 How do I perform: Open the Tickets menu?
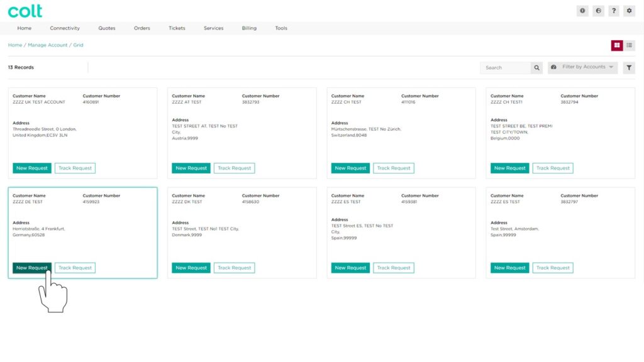pos(177,28)
